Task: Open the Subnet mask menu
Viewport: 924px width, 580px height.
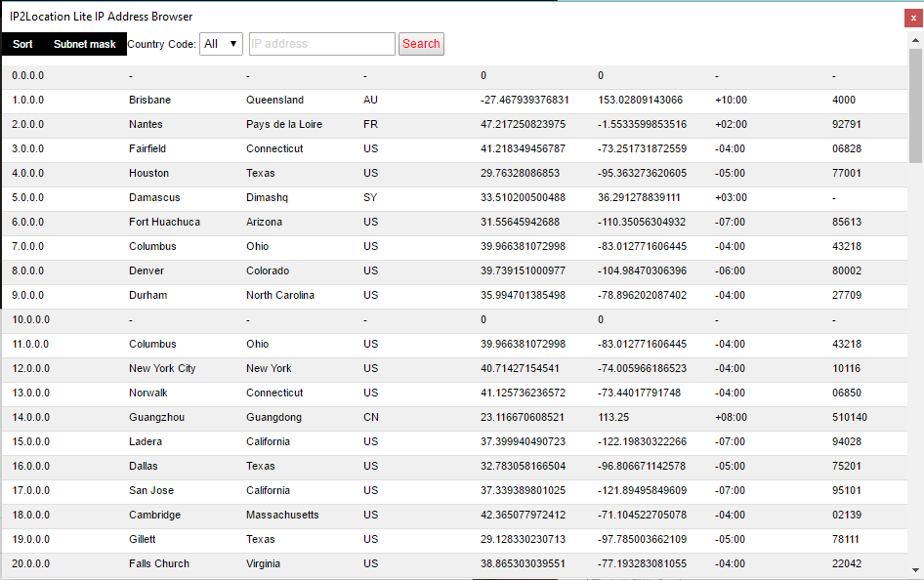Action: (x=84, y=44)
